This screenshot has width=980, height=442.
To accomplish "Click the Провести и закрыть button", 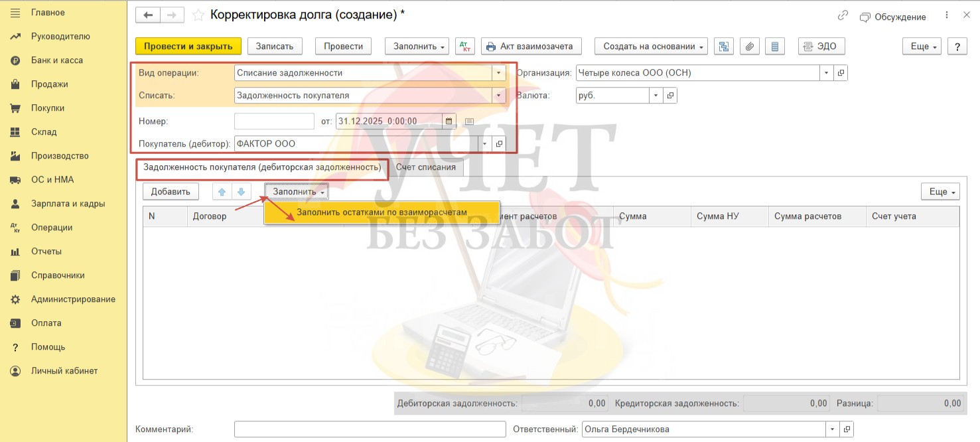I will point(188,46).
